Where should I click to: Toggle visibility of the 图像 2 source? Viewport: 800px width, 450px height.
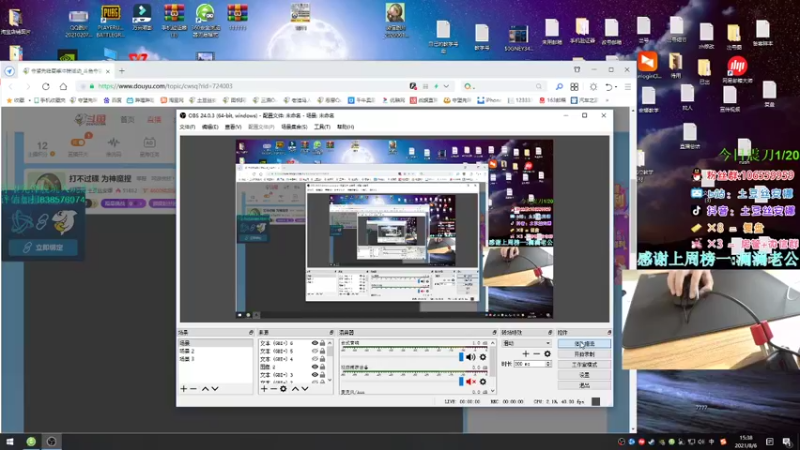coord(315,366)
